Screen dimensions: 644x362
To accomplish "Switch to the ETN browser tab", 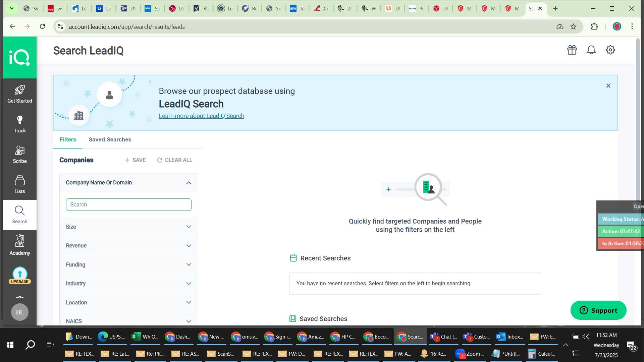I will [x=297, y=9].
